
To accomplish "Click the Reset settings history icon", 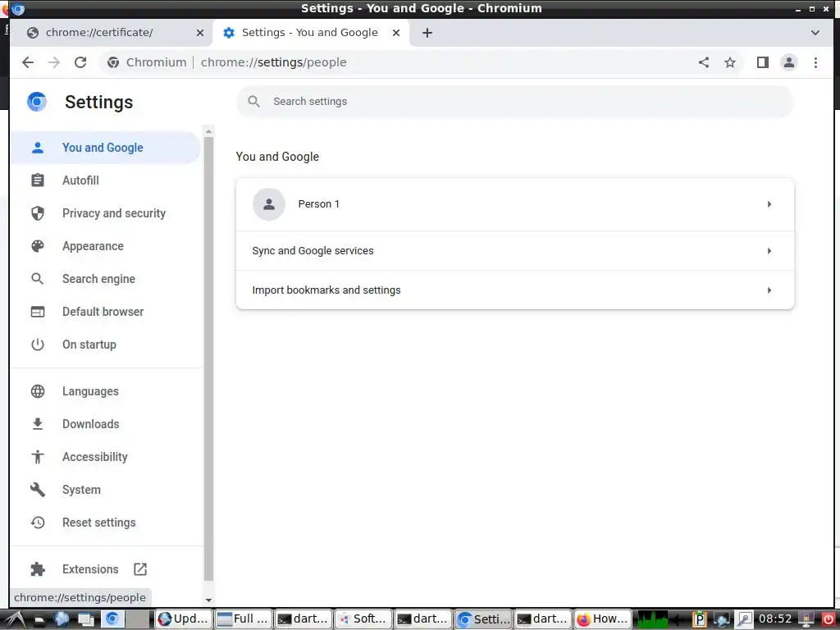I will point(38,523).
